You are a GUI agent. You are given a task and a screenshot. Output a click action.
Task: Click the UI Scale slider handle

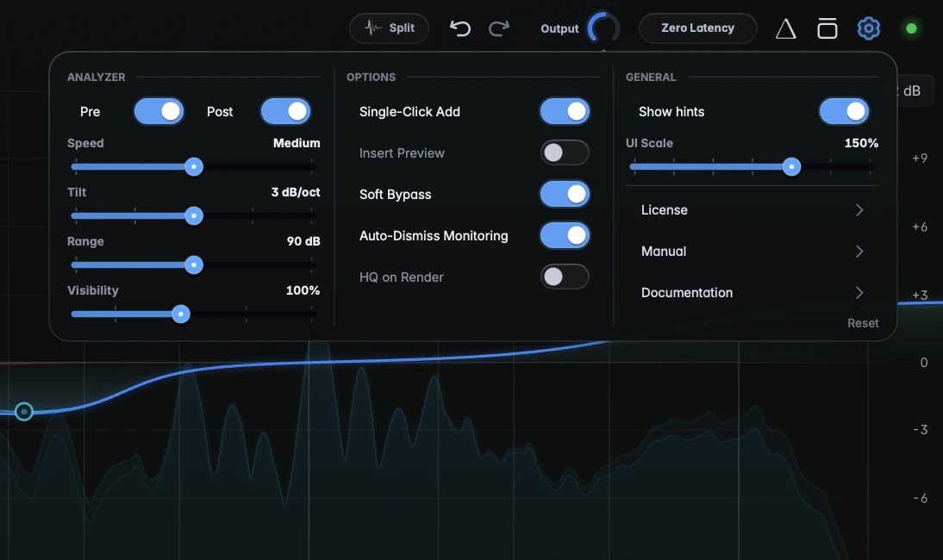point(791,166)
